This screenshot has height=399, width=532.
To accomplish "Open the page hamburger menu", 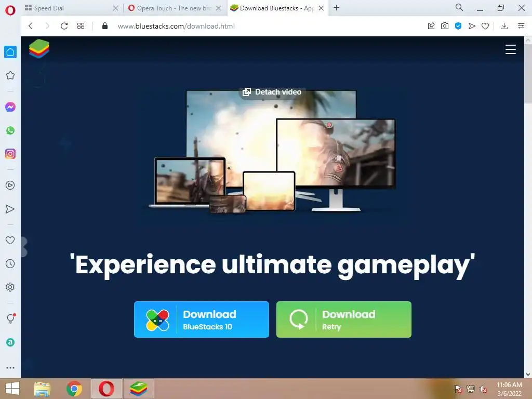I will coord(511,49).
